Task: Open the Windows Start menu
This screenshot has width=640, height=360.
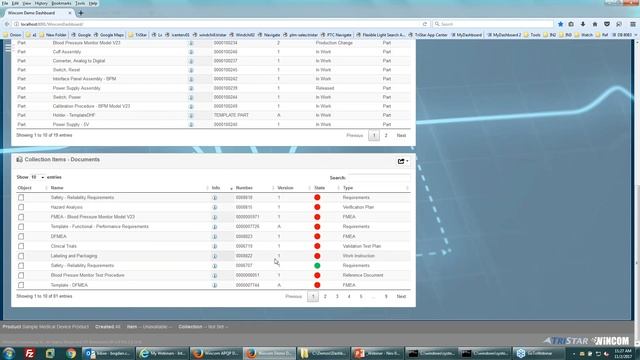Action: pos(9,353)
